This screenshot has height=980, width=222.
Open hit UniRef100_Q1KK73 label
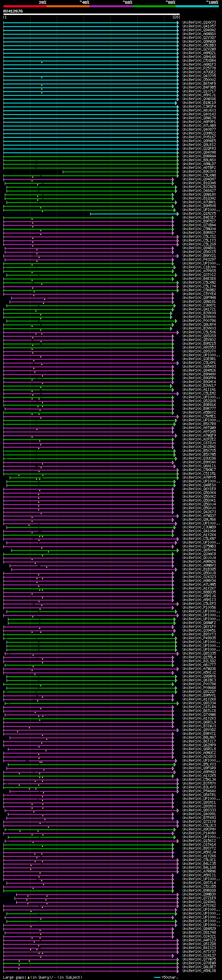(x=199, y=23)
